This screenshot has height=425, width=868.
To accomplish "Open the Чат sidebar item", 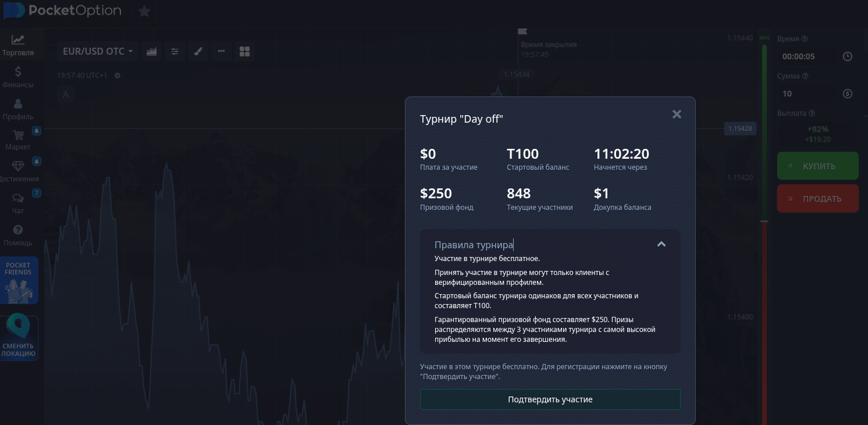I will pos(18,204).
